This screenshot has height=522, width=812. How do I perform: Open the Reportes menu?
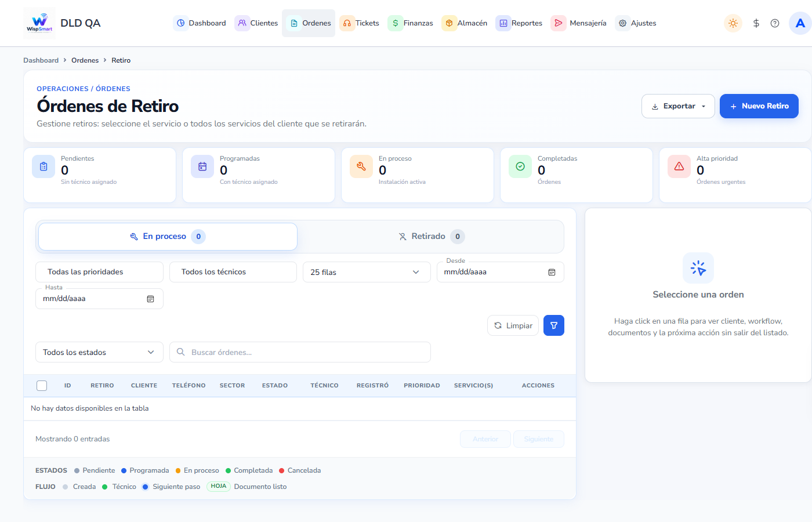pos(519,23)
